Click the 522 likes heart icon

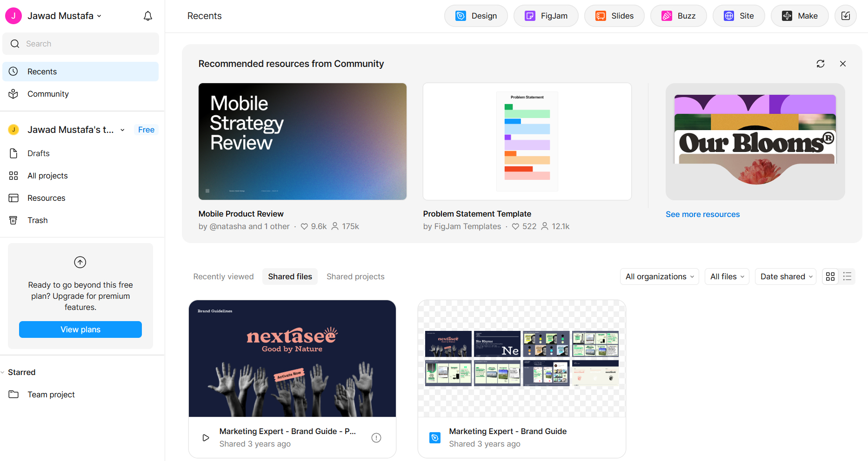(x=515, y=226)
